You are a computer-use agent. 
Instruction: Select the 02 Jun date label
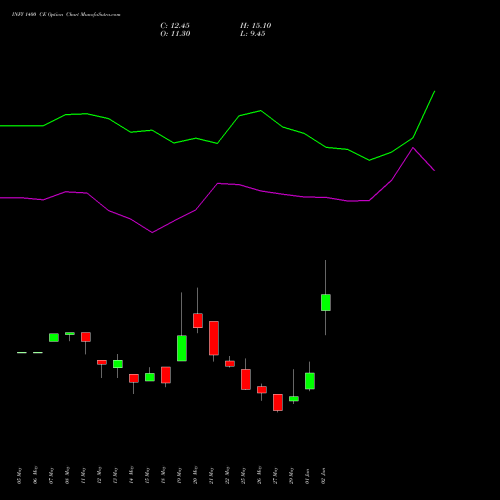[x=324, y=475]
